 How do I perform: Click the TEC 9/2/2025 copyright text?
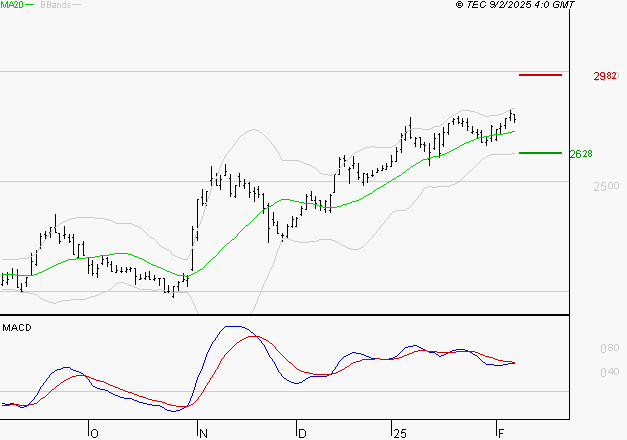click(x=515, y=4)
